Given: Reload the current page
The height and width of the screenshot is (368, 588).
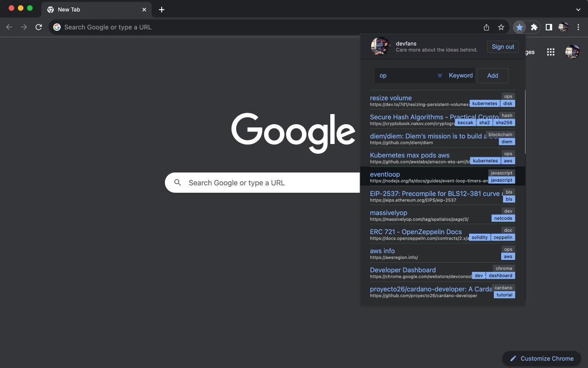Looking at the screenshot, I should (39, 27).
